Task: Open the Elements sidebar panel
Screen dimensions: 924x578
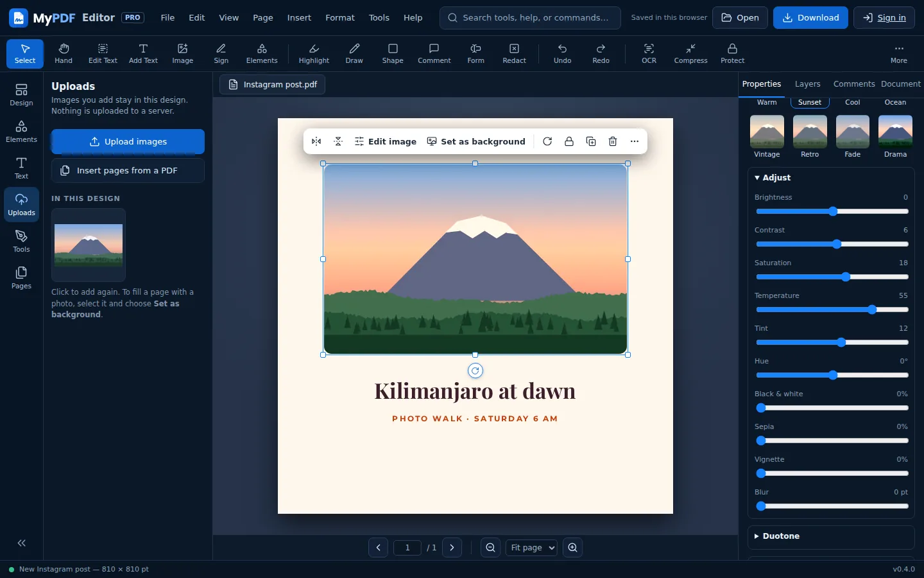Action: (21, 131)
